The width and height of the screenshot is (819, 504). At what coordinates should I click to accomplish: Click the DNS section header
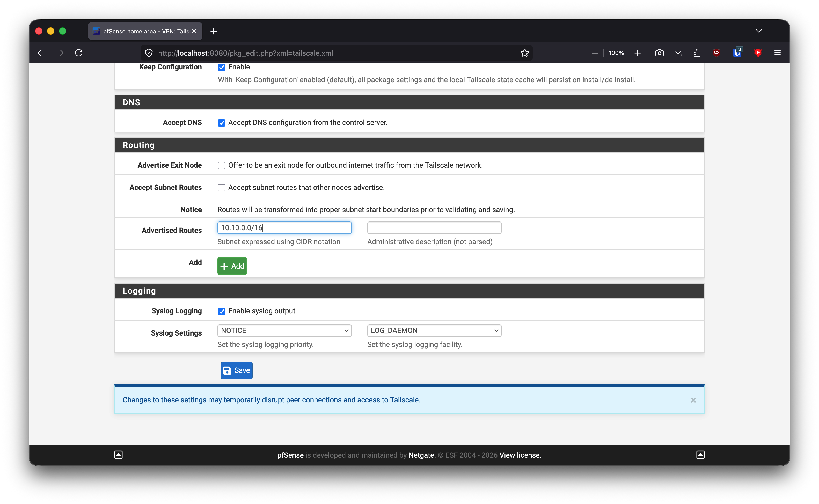(409, 102)
